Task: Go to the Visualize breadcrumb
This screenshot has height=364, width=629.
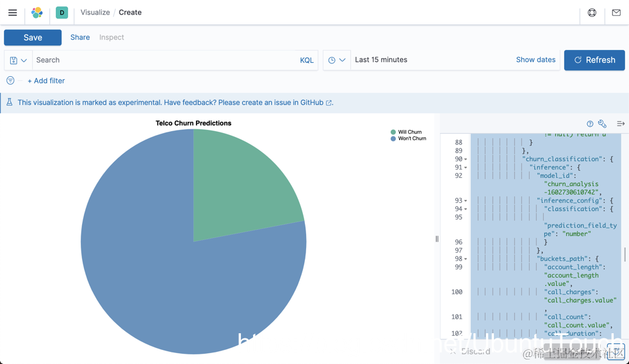Action: (x=95, y=12)
